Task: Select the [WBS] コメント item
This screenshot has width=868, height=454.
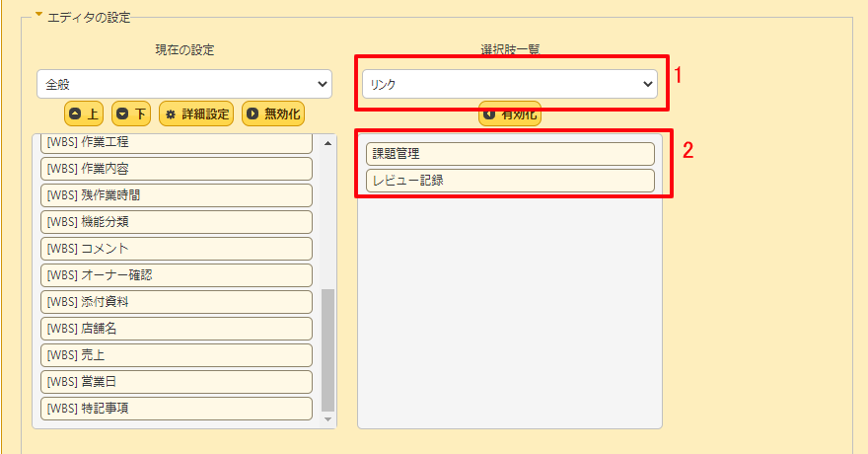Action: (177, 249)
